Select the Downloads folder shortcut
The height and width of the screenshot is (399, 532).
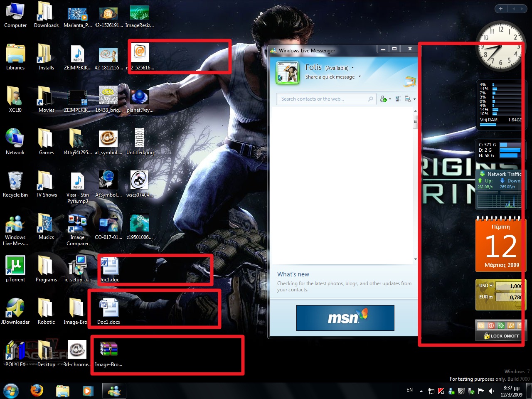pos(46,15)
